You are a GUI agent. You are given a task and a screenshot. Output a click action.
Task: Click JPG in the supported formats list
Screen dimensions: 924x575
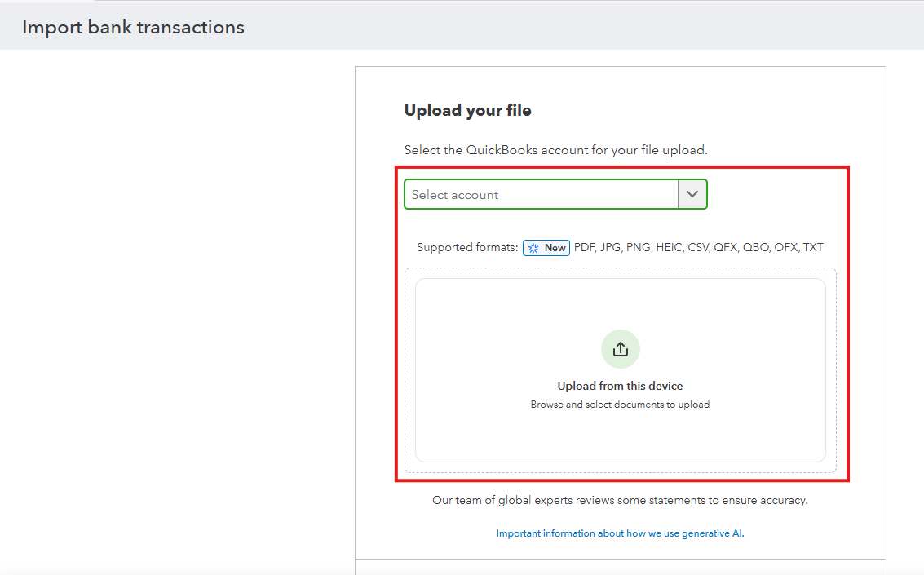pyautogui.click(x=611, y=247)
